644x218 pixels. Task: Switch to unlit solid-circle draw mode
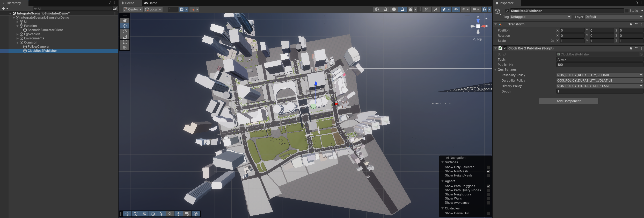(394, 9)
